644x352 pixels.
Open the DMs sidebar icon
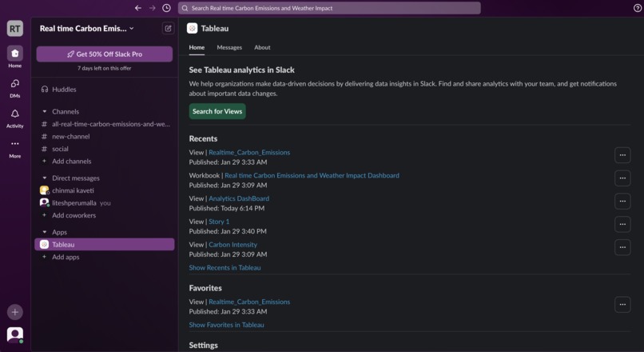point(15,83)
